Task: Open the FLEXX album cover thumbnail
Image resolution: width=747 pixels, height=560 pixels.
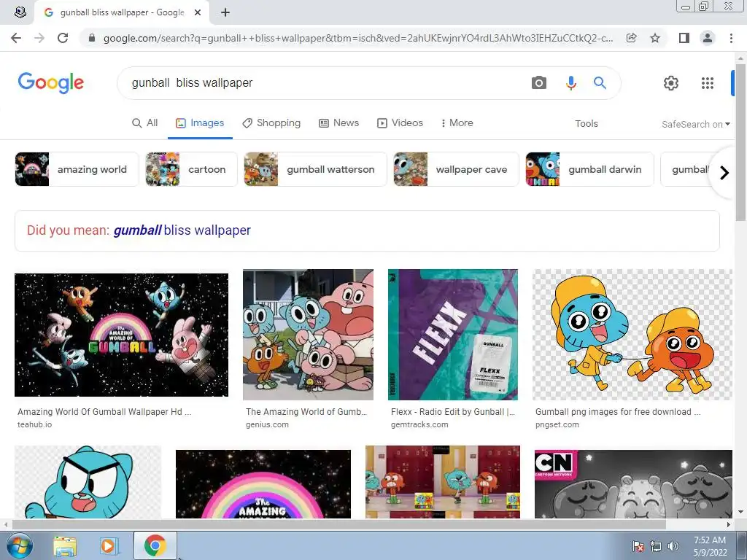Action: (452, 335)
